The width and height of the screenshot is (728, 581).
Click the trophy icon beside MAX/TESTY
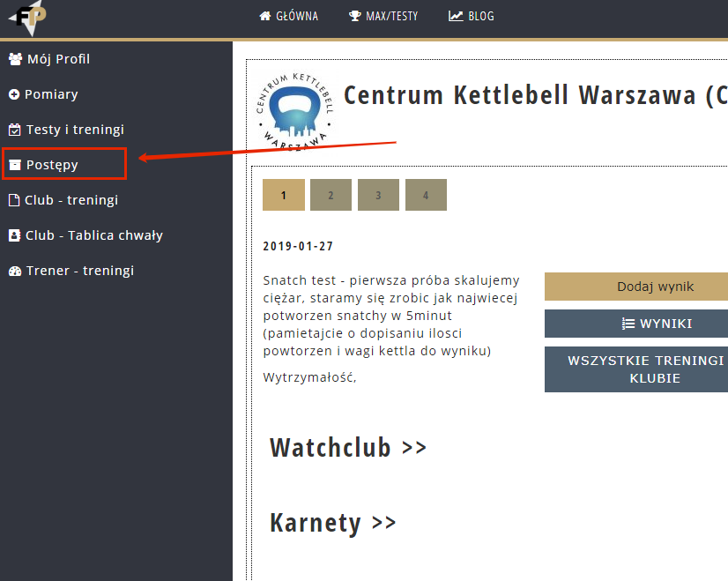(x=354, y=16)
